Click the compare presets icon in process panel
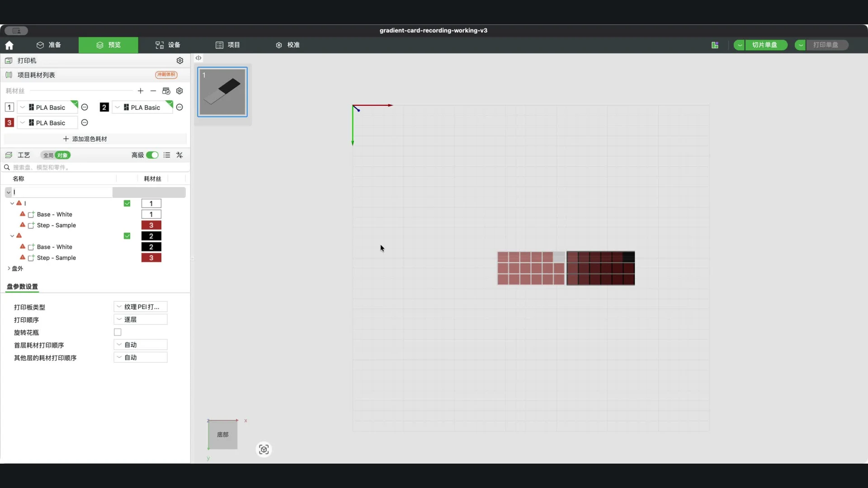This screenshot has height=488, width=868. (x=179, y=155)
